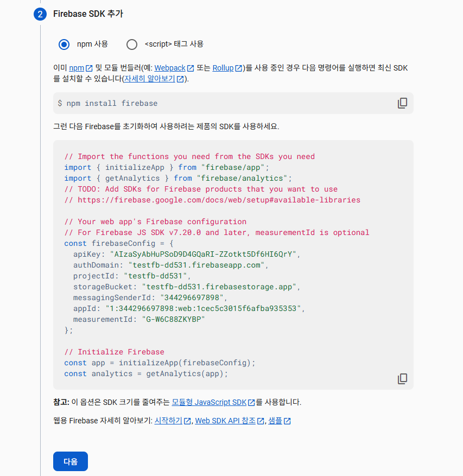Copy the npm install firebase command
The width and height of the screenshot is (463, 476).
(x=402, y=103)
